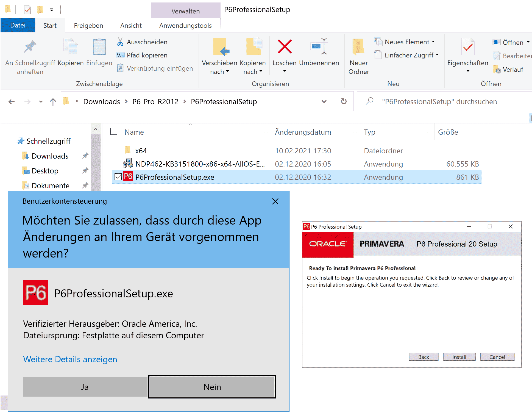Pin to Schnellzugriff with pin icon

coord(30,46)
